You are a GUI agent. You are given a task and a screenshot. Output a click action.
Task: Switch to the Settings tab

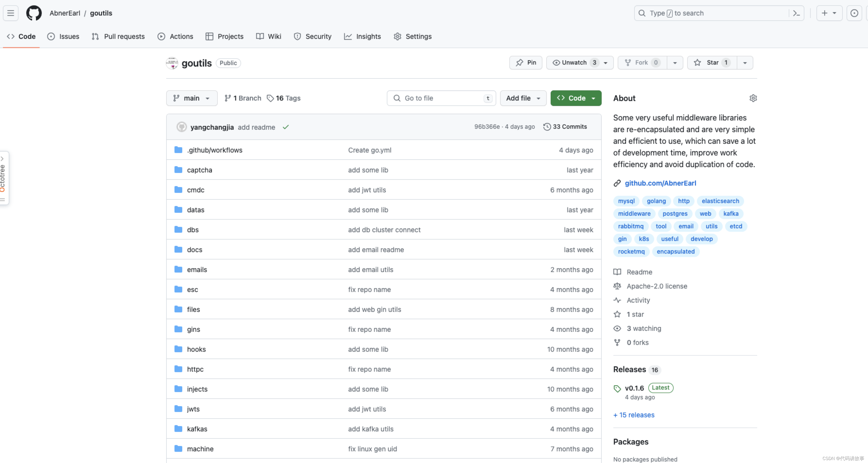(x=412, y=36)
